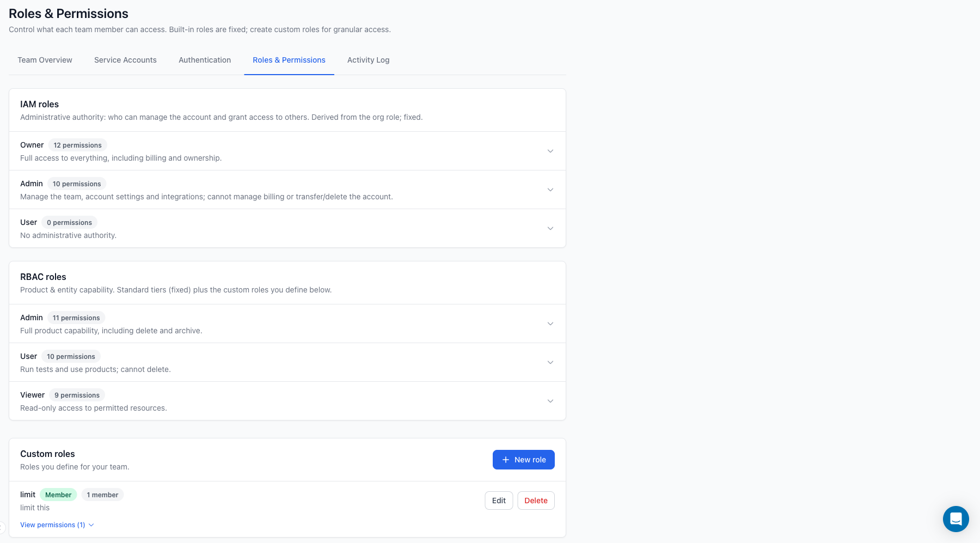Switch to the Team Overview tab
The image size is (980, 543).
[x=45, y=60]
